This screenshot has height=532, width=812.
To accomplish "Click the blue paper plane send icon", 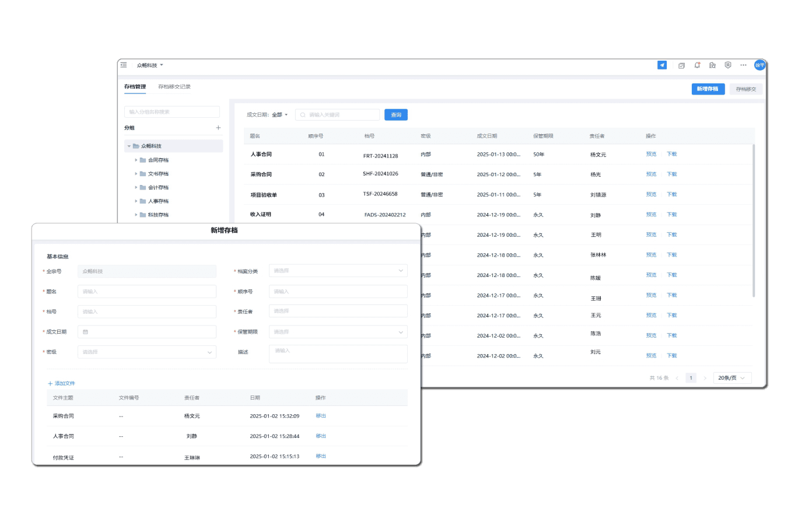I will (661, 65).
